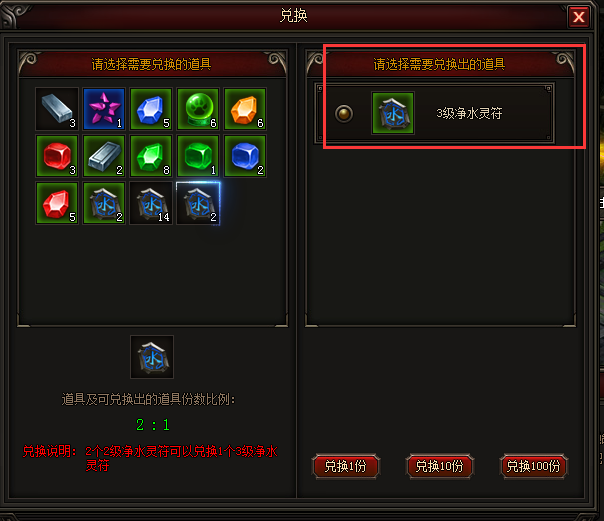Select the orange gem with count 6
This screenshot has height=521, width=604.
click(x=245, y=109)
